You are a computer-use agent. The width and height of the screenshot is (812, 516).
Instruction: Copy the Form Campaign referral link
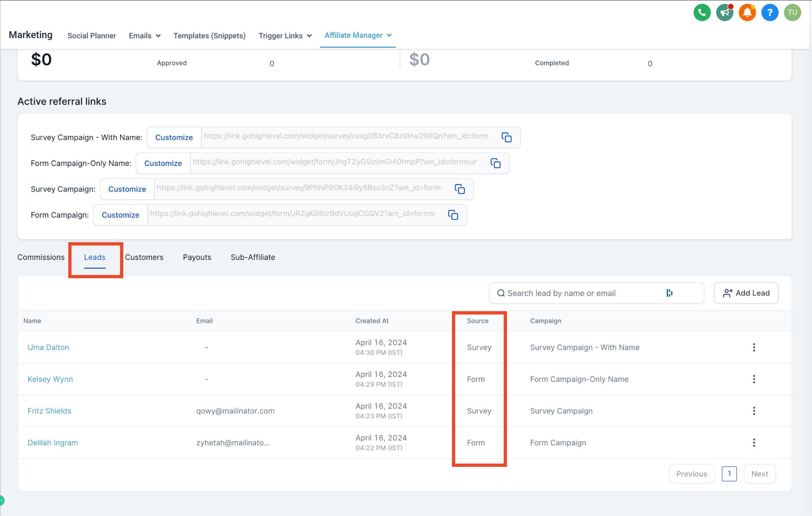click(x=453, y=215)
